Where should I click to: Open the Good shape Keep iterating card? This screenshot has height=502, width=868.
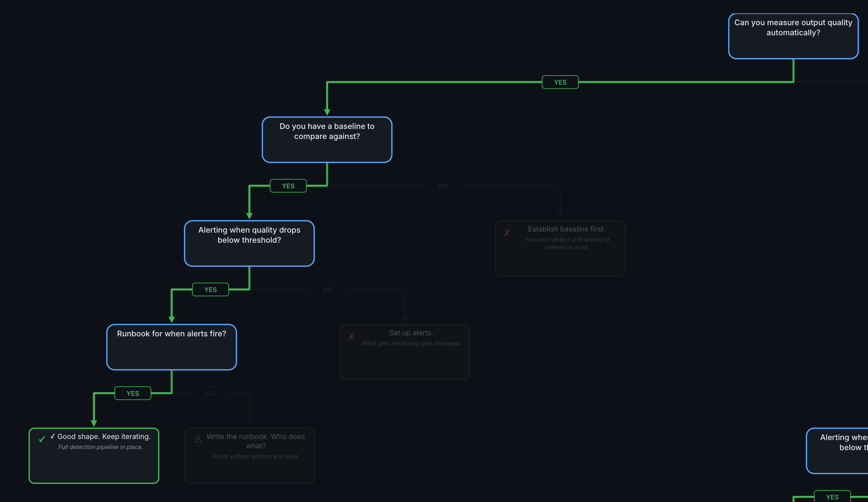point(94,455)
